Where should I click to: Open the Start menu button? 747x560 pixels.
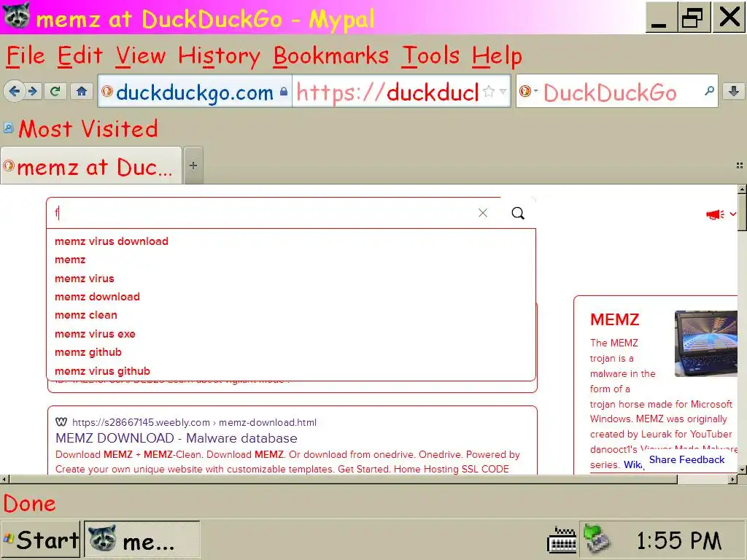point(41,540)
